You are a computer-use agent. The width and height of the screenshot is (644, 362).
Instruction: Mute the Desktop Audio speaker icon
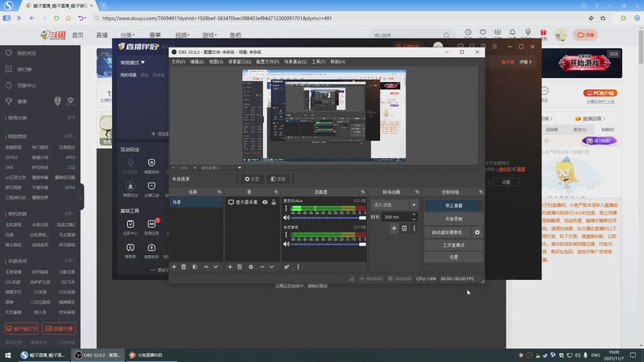287,244
